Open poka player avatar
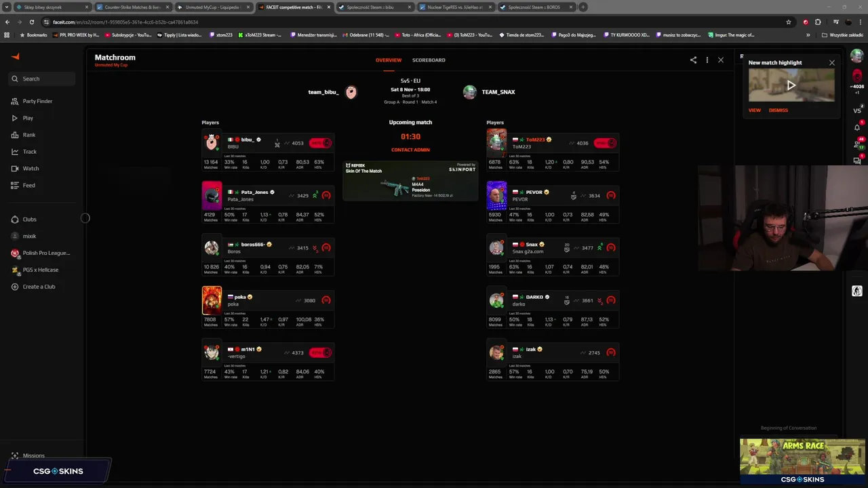The image size is (868, 488). point(212,300)
